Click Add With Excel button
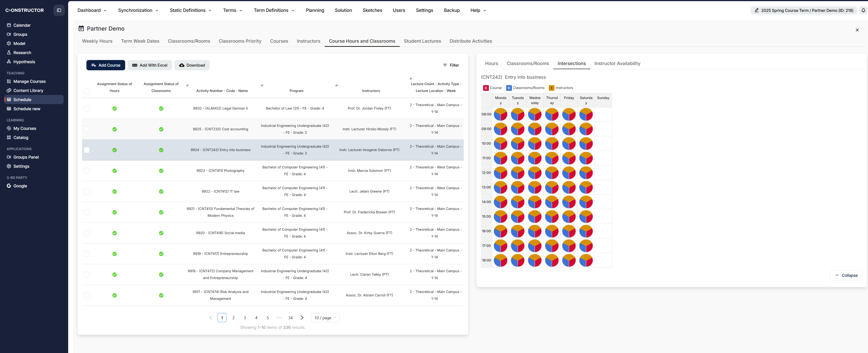The image size is (868, 353). 150,65
